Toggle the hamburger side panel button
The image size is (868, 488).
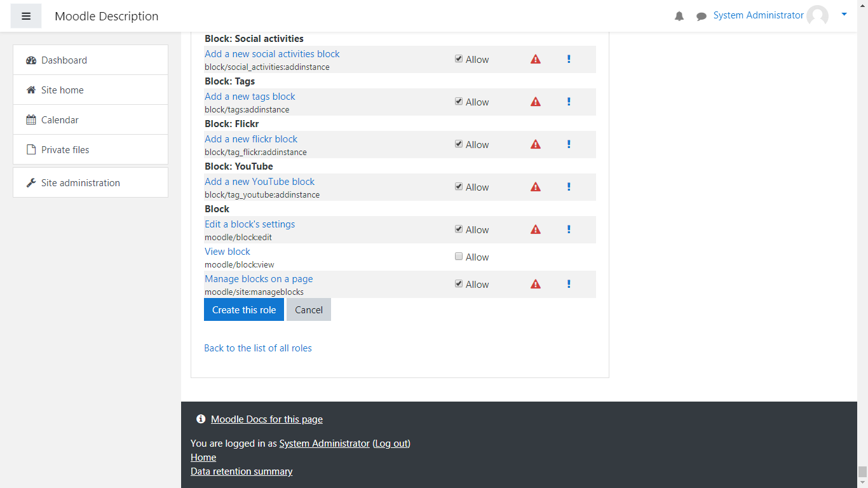pos(26,16)
